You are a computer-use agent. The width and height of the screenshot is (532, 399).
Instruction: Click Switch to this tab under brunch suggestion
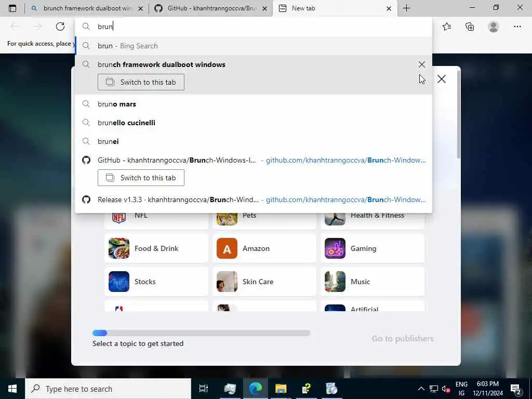coord(141,82)
